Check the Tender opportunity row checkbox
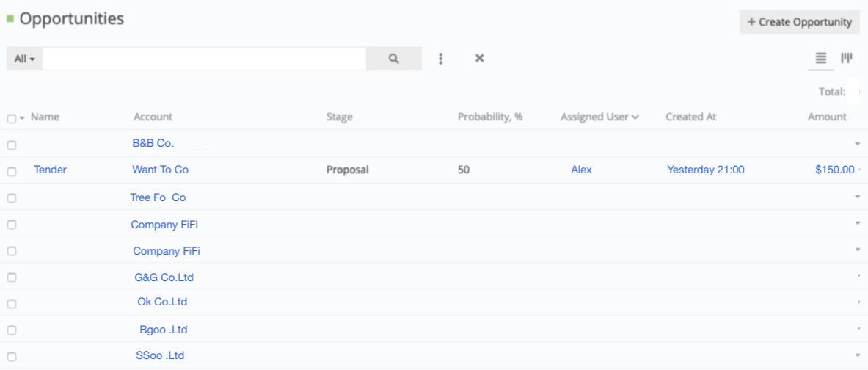 pyautogui.click(x=12, y=171)
